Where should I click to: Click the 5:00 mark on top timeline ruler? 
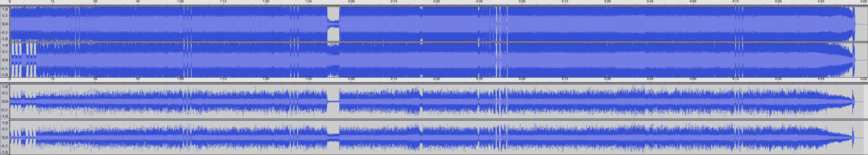863,2
